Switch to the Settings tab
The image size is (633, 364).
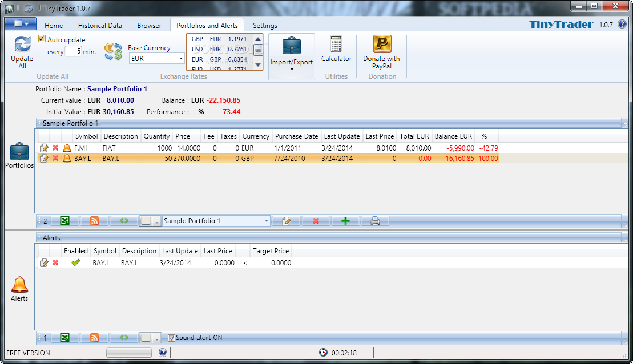[x=265, y=26]
